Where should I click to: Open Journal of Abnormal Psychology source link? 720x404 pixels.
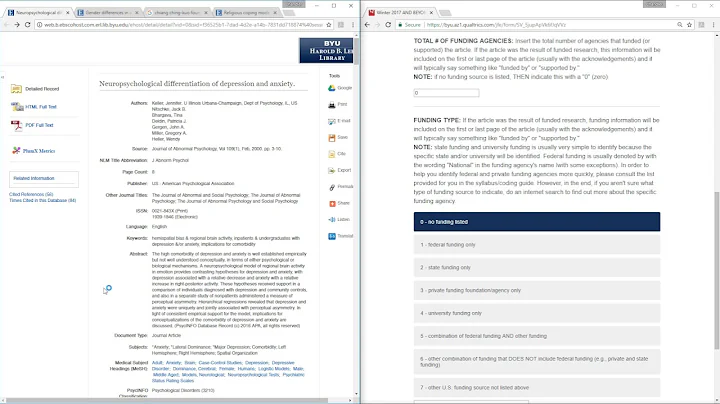click(x=217, y=149)
